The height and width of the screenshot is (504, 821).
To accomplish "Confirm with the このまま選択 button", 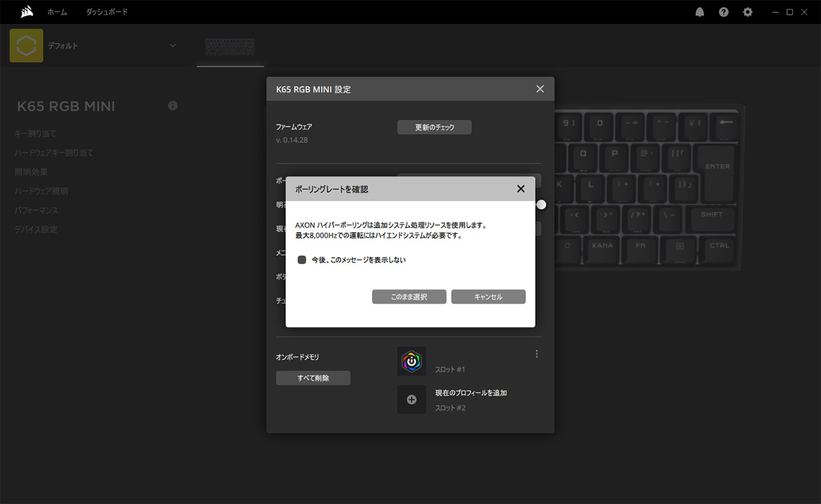I will (409, 297).
